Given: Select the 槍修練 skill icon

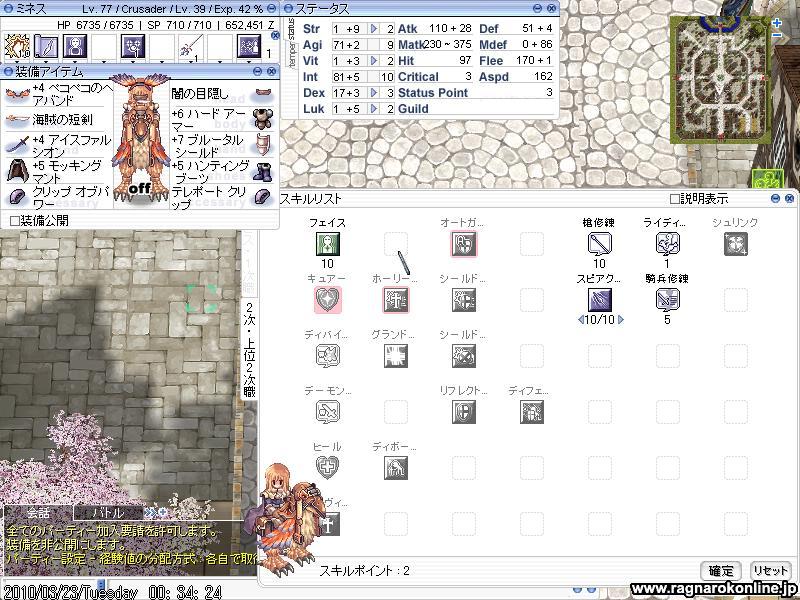Looking at the screenshot, I should [599, 244].
